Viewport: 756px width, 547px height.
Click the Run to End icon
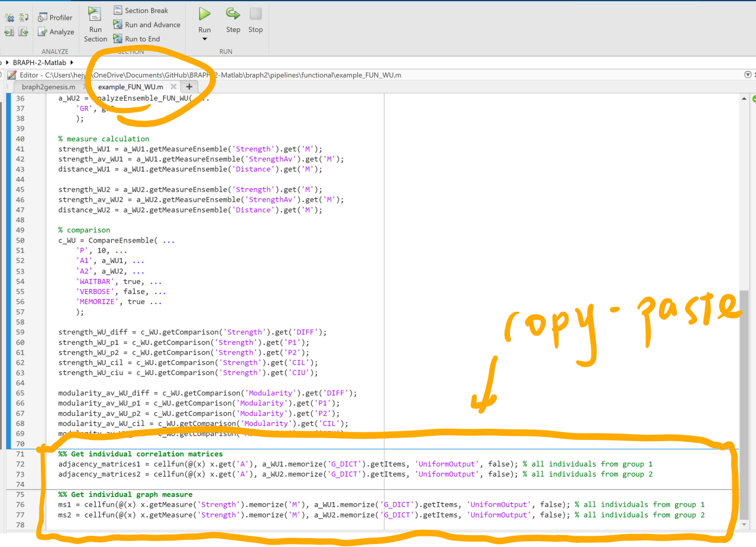pyautogui.click(x=137, y=39)
